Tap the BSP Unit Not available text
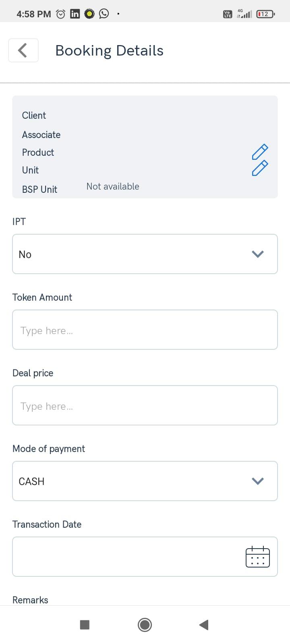The image size is (290, 644). pyautogui.click(x=113, y=186)
